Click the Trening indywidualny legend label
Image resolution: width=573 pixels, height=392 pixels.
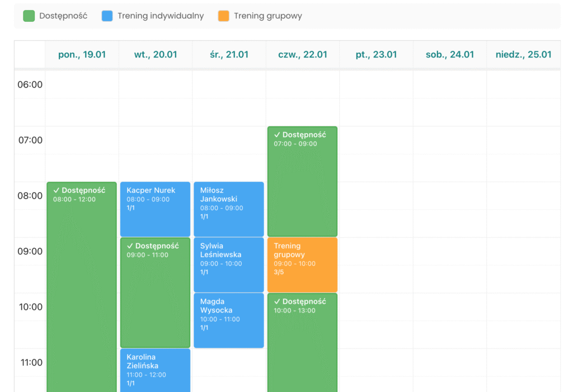coord(161,16)
